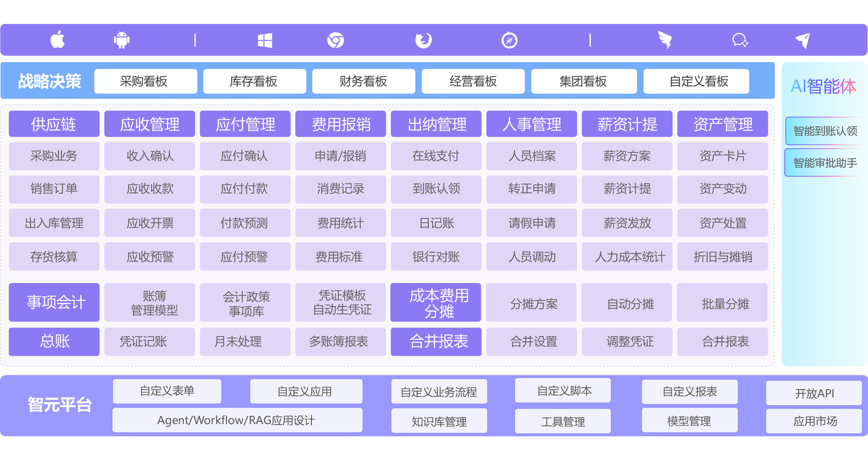Select the 银行对账 function
868x464 pixels.
436,257
